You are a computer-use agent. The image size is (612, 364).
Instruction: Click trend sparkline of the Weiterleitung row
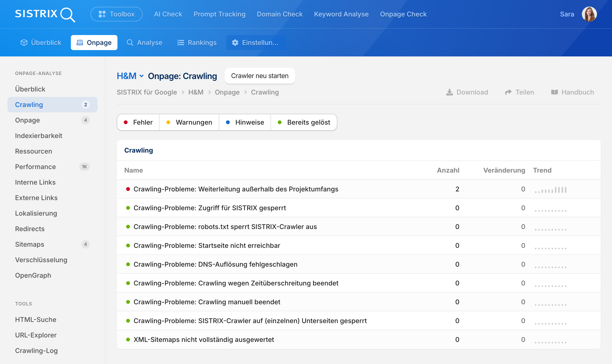[x=551, y=190]
